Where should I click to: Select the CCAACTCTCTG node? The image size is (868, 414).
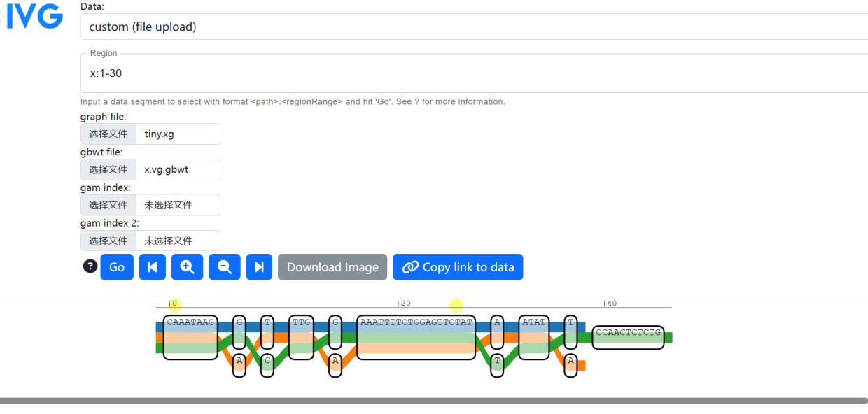(x=628, y=337)
